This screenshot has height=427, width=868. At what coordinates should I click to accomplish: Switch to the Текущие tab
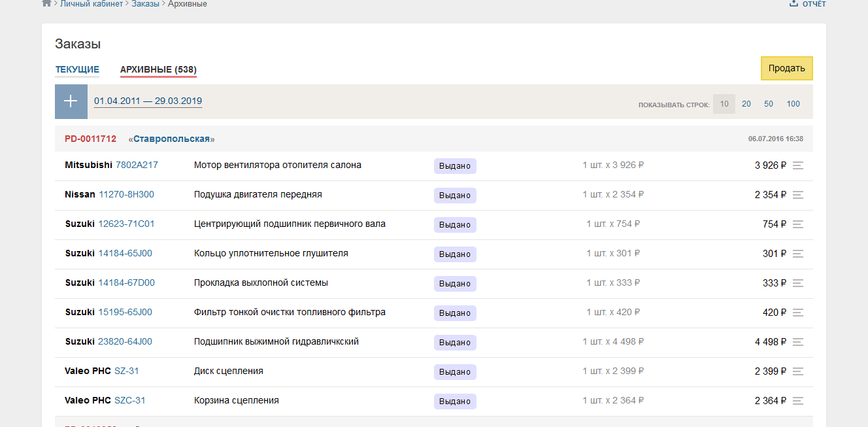[x=77, y=69]
